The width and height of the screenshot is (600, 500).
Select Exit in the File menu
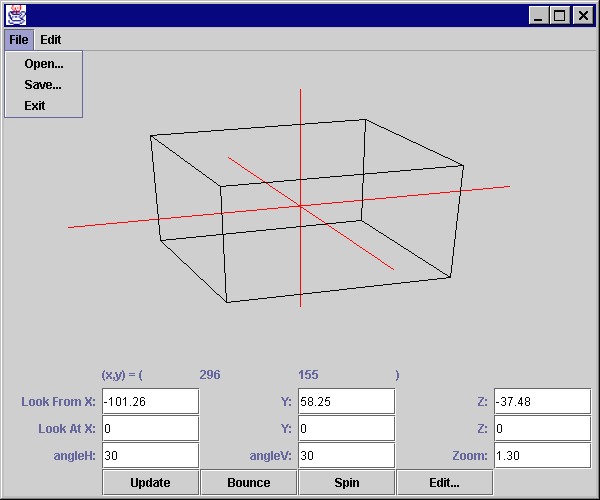(x=44, y=106)
